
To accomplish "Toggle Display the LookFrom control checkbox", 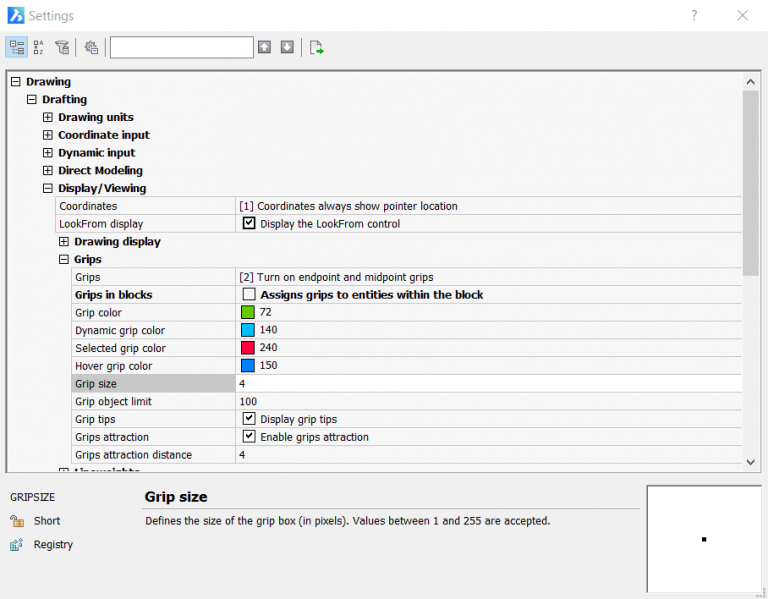I will point(249,223).
